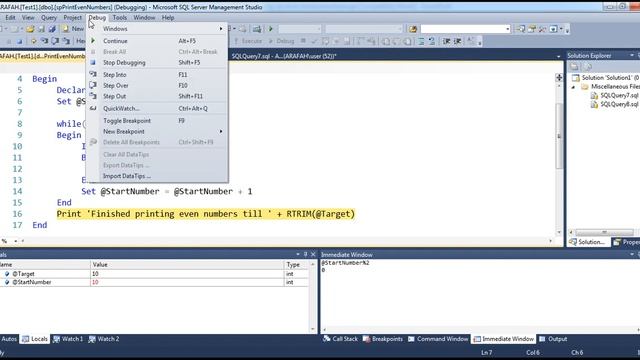Click the Step Over toolbar icon
Viewport: 640px width, 360px height.
tap(55, 41)
